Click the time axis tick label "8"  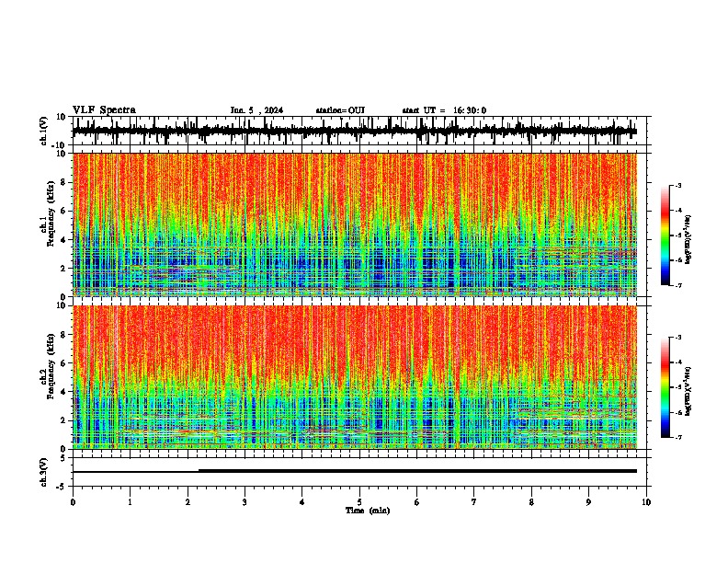(x=531, y=502)
